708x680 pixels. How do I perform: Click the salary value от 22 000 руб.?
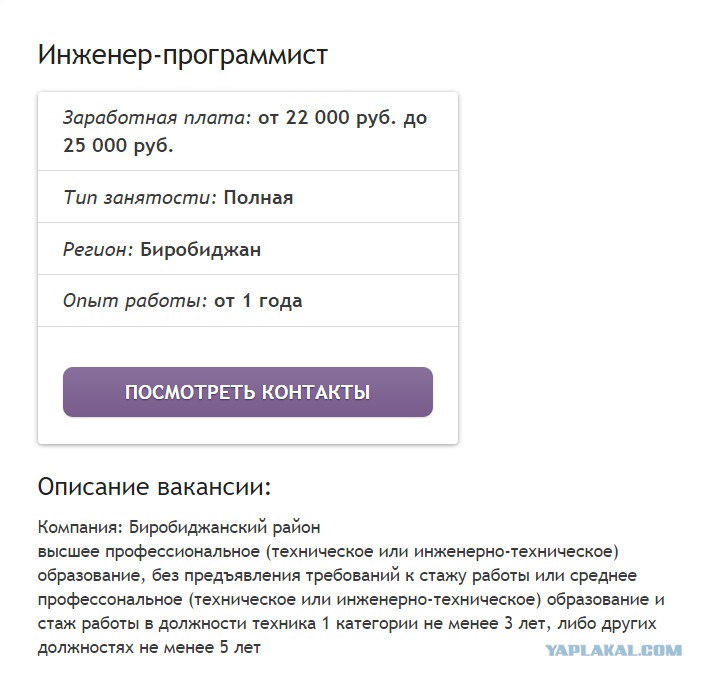[x=327, y=117]
